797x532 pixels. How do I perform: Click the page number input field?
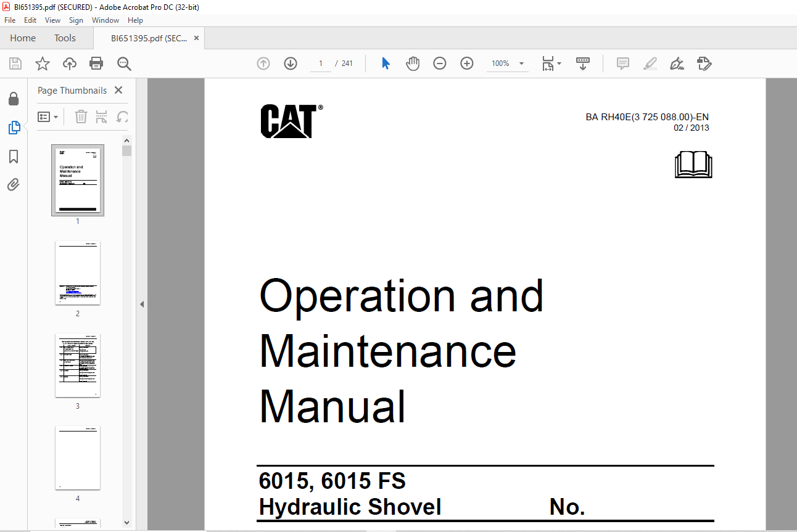[321, 63]
